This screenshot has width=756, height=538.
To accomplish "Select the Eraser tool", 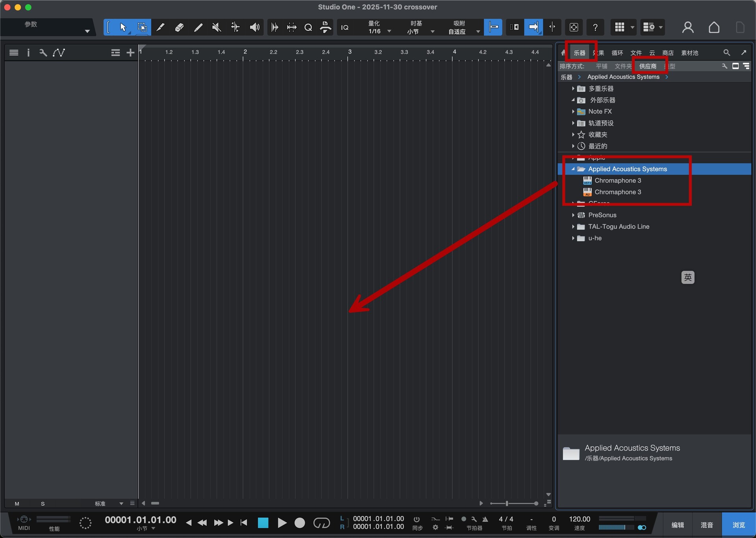I will click(x=179, y=27).
